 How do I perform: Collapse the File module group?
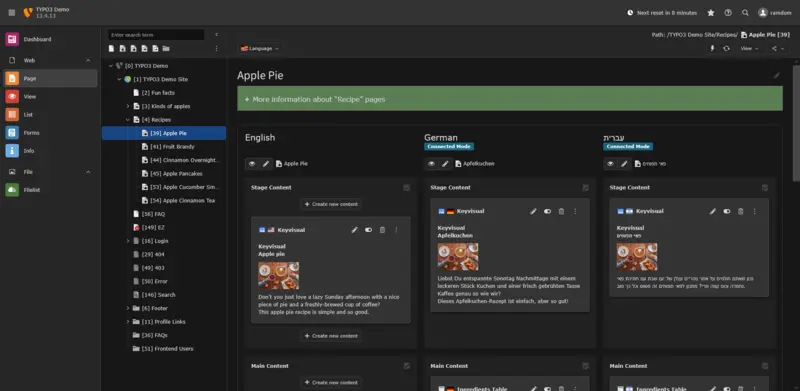(x=88, y=172)
